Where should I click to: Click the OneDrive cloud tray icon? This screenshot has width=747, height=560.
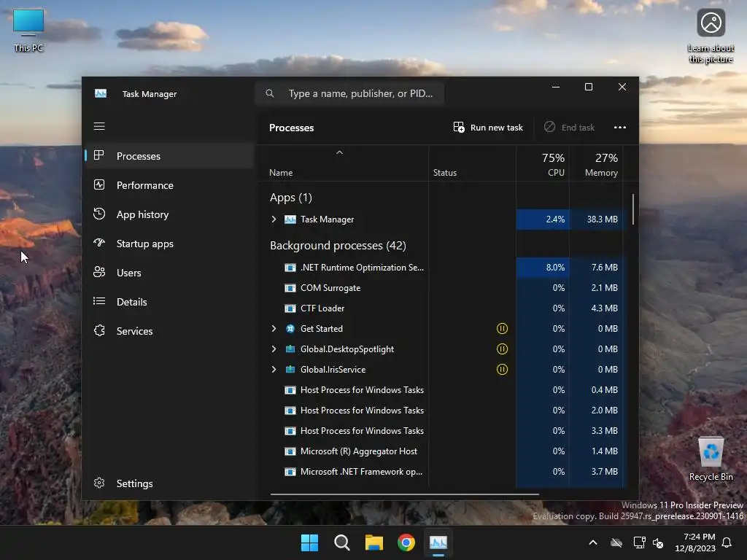pos(616,542)
